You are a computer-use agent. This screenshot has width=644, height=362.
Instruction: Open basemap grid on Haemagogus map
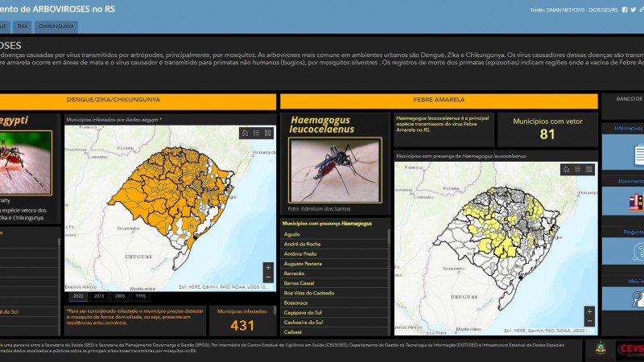(589, 170)
